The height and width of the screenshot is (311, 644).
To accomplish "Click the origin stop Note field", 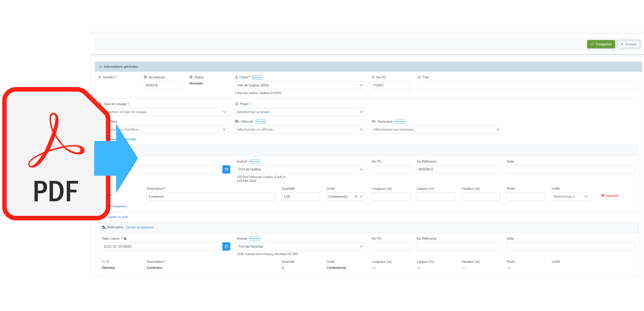I will click(571, 169).
